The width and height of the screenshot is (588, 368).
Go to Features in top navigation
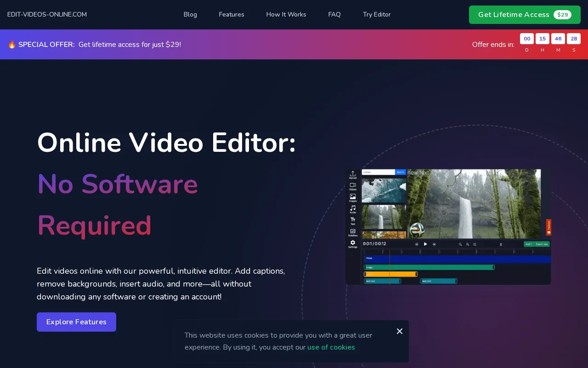click(x=232, y=15)
